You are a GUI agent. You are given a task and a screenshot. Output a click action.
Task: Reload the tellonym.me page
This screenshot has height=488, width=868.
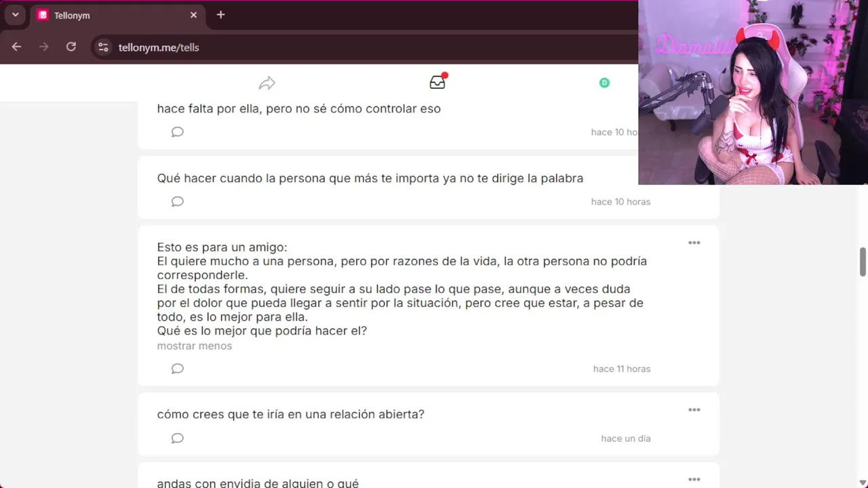(71, 47)
